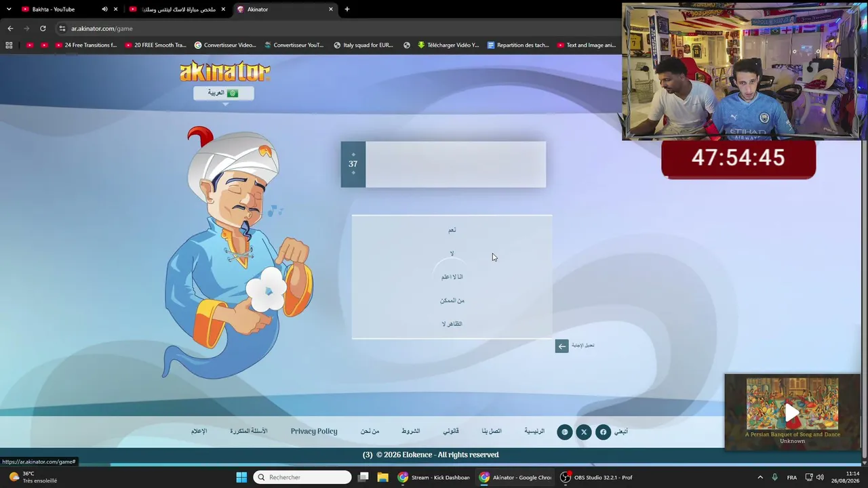Switch to Akinator - Google Chrome taskbar item
Viewport: 868px width, 488px height.
[x=515, y=477]
